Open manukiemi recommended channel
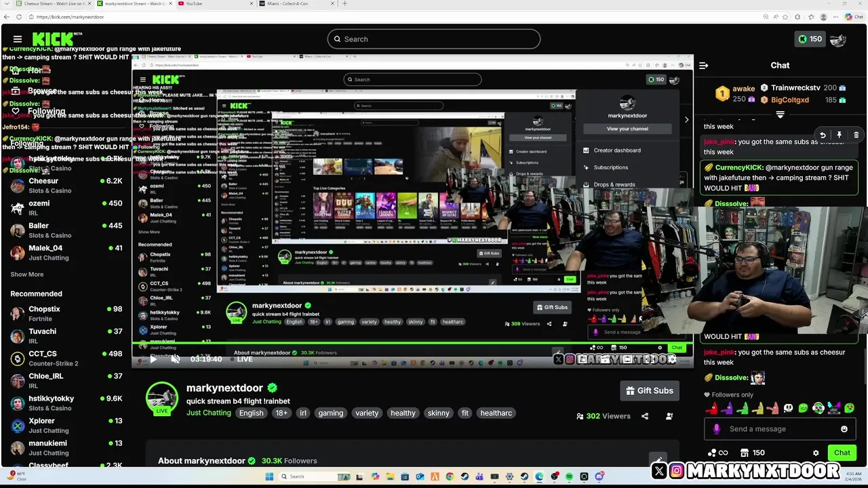This screenshot has width=868, height=488. 66,448
